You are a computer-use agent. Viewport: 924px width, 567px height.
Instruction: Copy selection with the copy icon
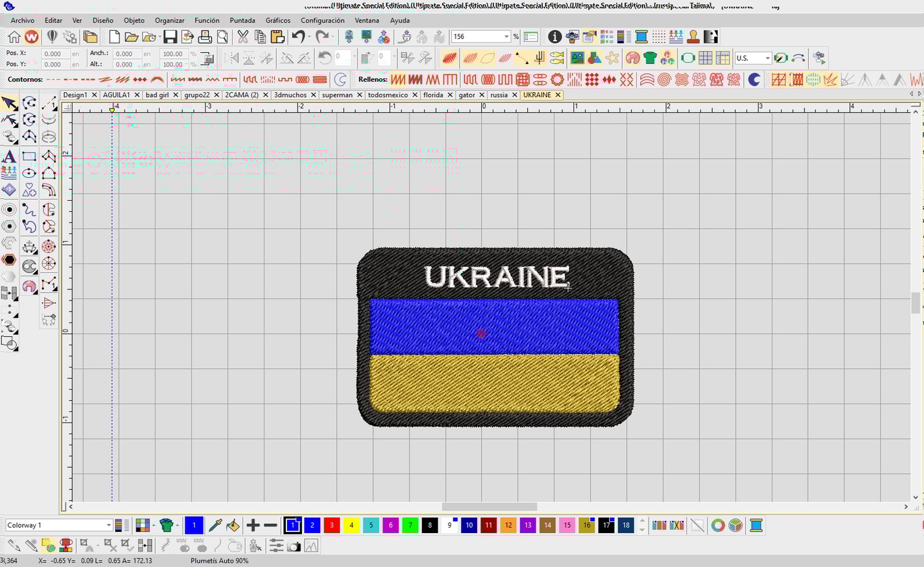coord(260,37)
